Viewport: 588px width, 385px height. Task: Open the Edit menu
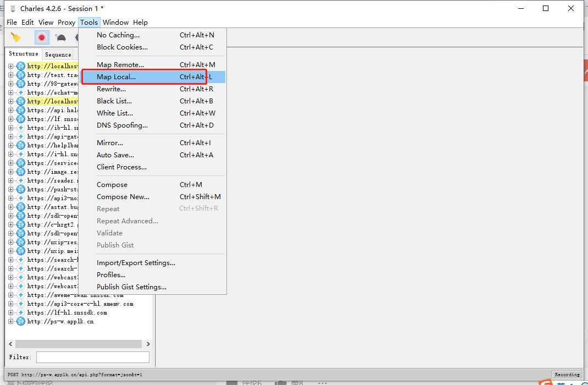(27, 23)
